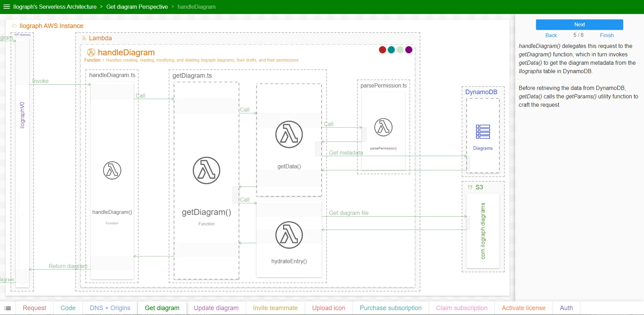
Task: Switch to the DNS + Origins tab
Action: tap(110, 308)
